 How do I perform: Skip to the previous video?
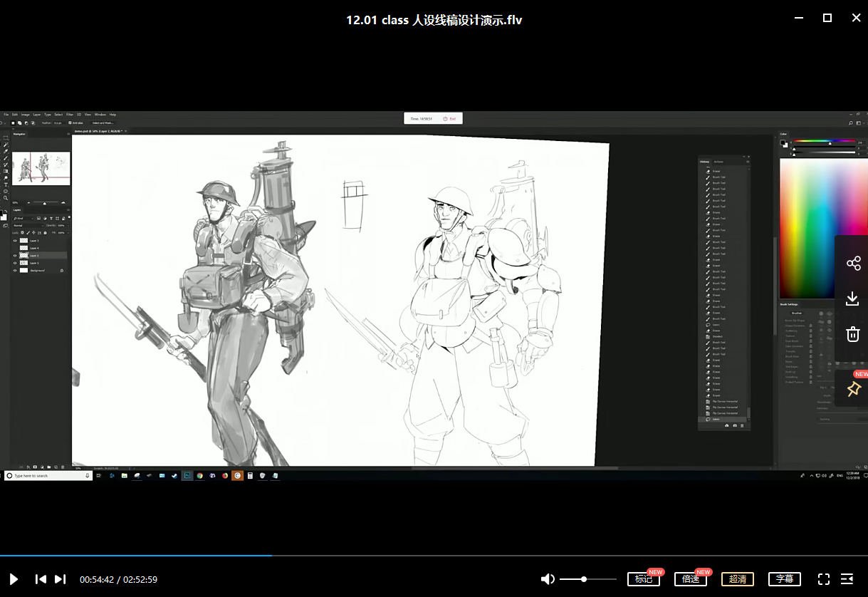[x=41, y=579]
